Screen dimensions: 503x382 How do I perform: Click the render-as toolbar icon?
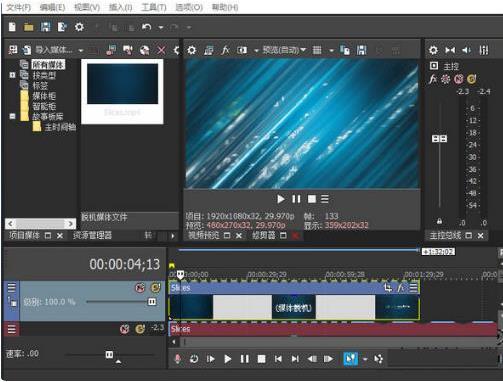[62, 27]
